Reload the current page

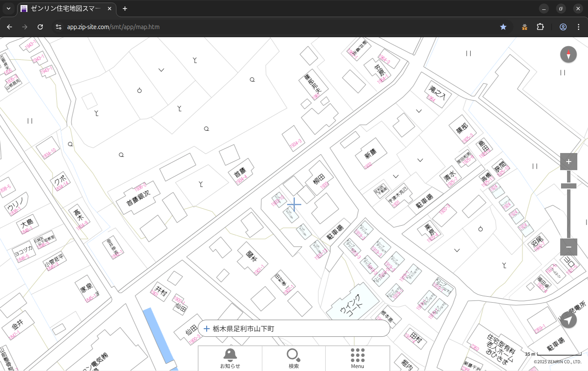(x=40, y=27)
